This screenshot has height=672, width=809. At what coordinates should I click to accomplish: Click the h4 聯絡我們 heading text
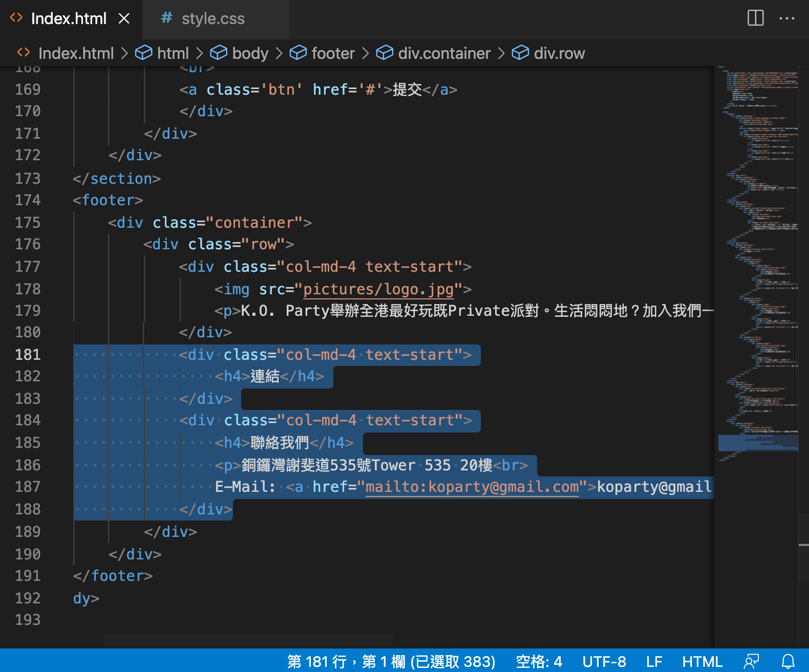coord(280,443)
